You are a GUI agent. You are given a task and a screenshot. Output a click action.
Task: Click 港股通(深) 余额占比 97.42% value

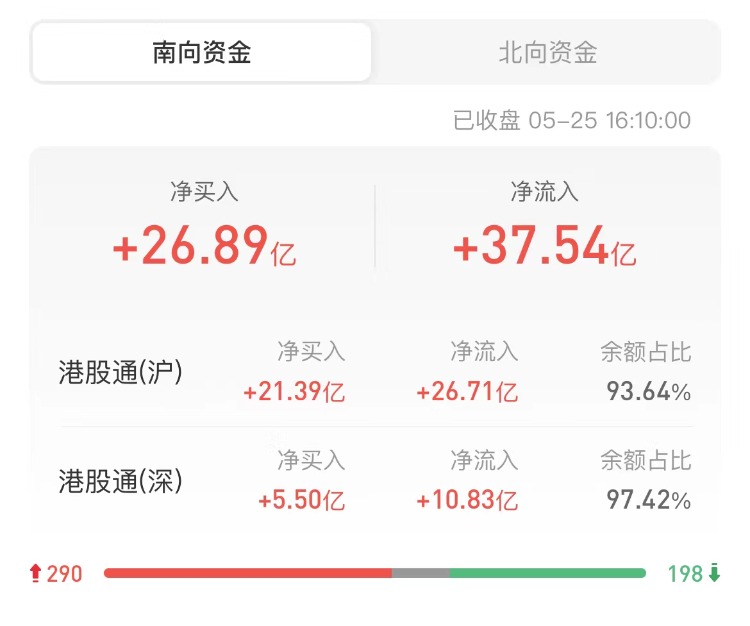coord(649,500)
